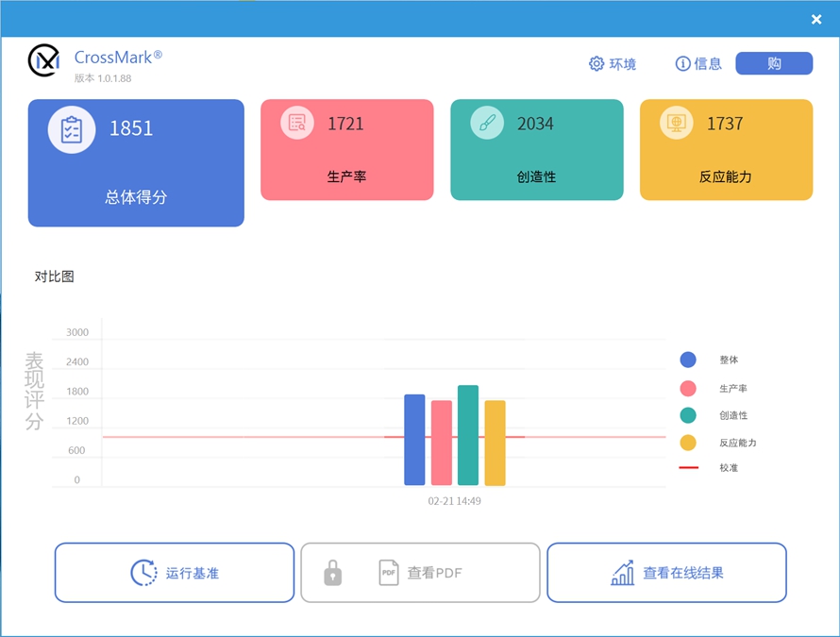Click the gear icon next to 环境

click(596, 63)
